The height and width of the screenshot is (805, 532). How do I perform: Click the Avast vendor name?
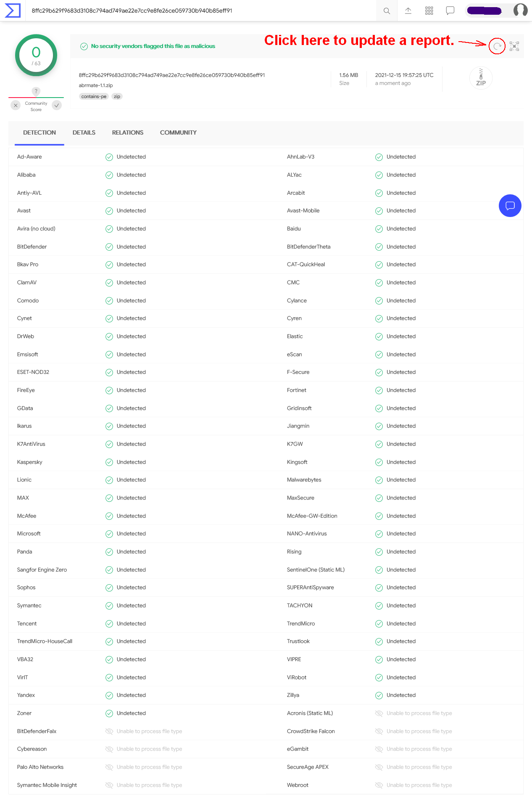24,211
